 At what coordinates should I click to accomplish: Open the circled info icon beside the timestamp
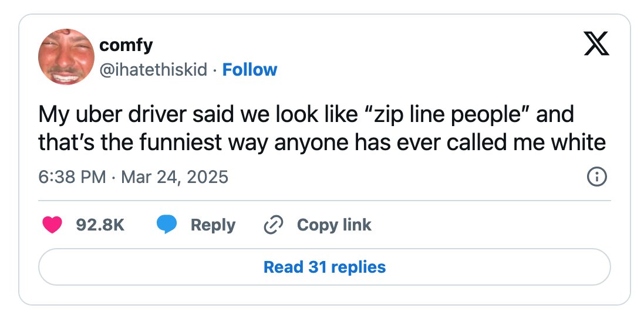click(597, 177)
